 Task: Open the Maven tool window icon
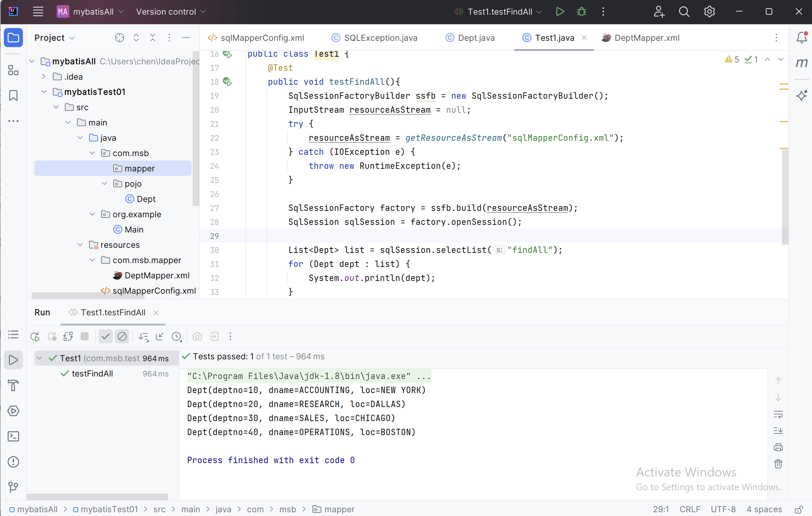(x=802, y=63)
